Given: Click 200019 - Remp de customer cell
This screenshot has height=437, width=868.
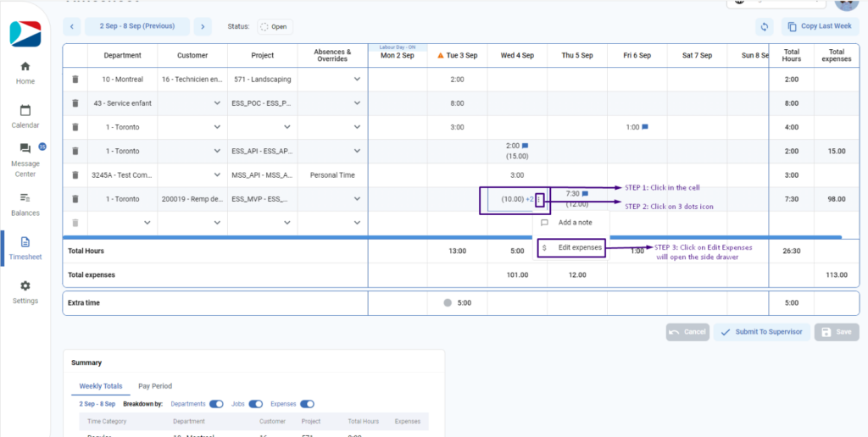Looking at the screenshot, I should [192, 199].
